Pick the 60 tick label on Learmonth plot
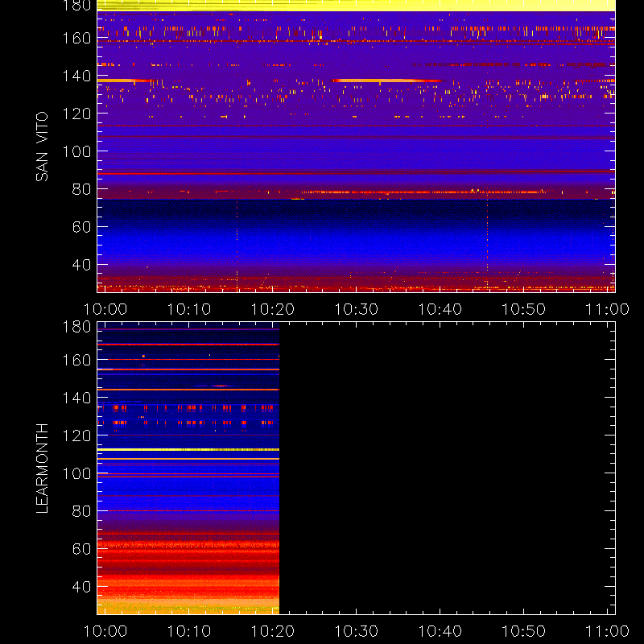Screen dimensions: 644x644 [x=81, y=549]
